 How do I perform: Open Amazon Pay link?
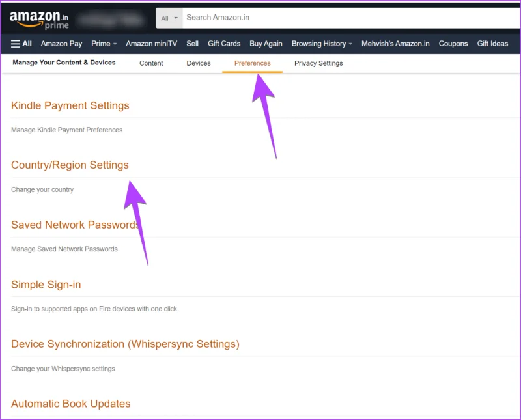tap(61, 44)
